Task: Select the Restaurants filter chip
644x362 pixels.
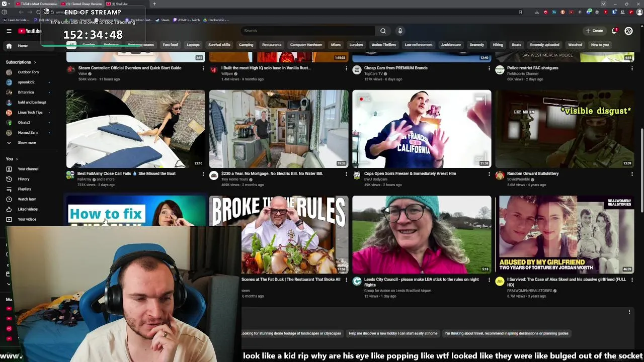Action: pos(272,45)
